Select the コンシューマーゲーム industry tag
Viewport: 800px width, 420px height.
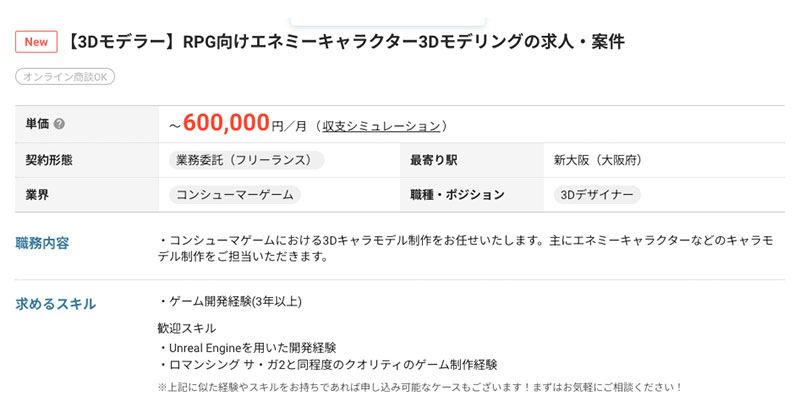[x=235, y=195]
